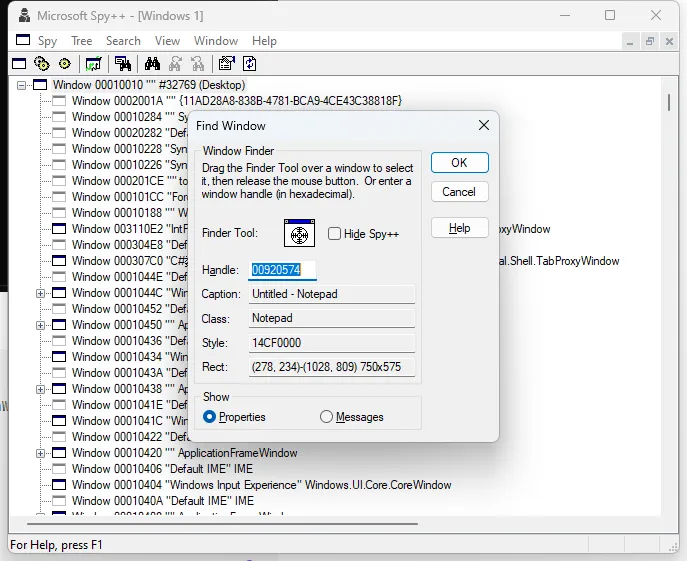Click the Finder Tool crosshair icon
This screenshot has width=687, height=561.
(x=299, y=233)
